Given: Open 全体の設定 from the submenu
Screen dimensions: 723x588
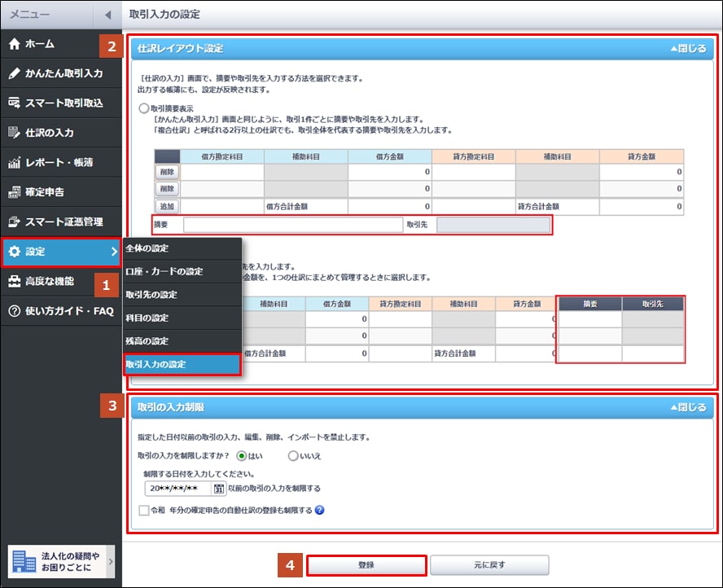Looking at the screenshot, I should [182, 248].
